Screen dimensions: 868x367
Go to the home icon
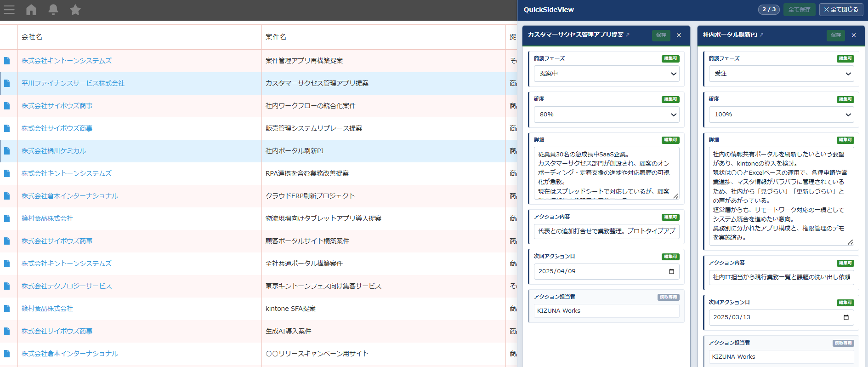click(x=31, y=10)
